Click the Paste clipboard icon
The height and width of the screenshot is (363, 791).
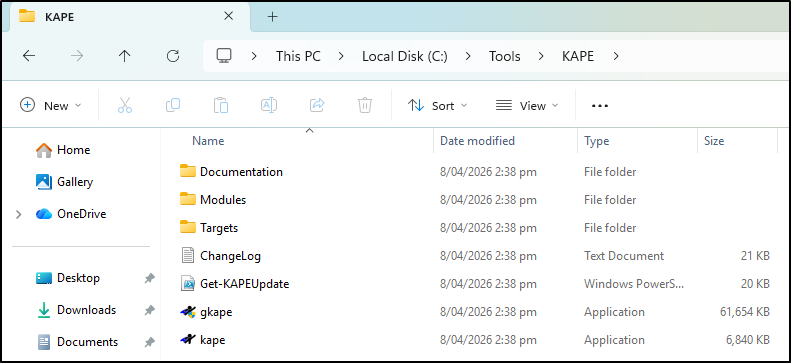(x=221, y=105)
